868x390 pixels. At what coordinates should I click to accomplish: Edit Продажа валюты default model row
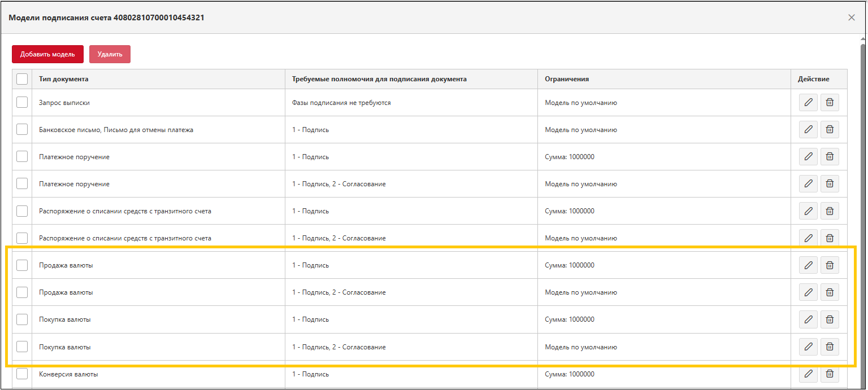click(x=808, y=292)
